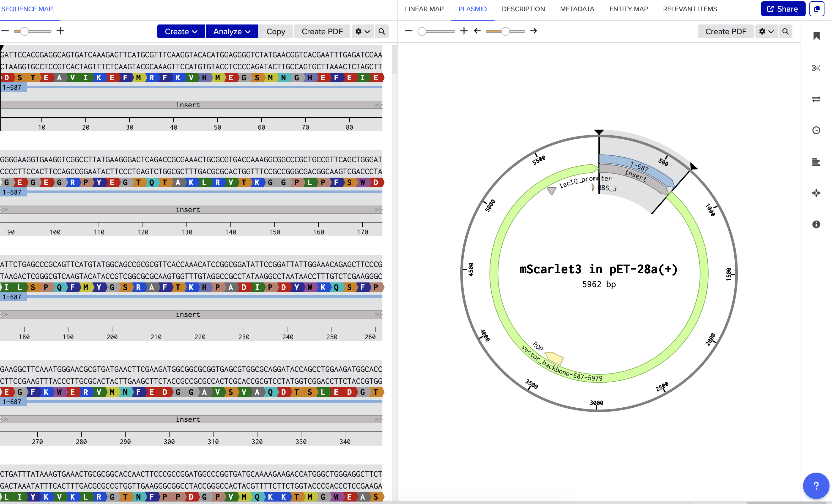Click the 5962 bp size label

[599, 284]
